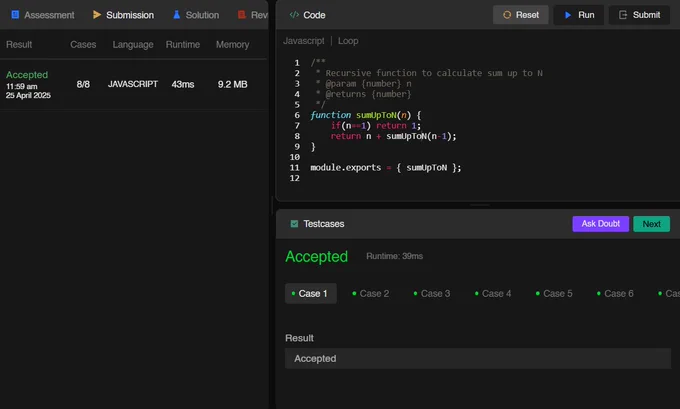Select the Javascript language label
The width and height of the screenshot is (680, 409).
[304, 41]
